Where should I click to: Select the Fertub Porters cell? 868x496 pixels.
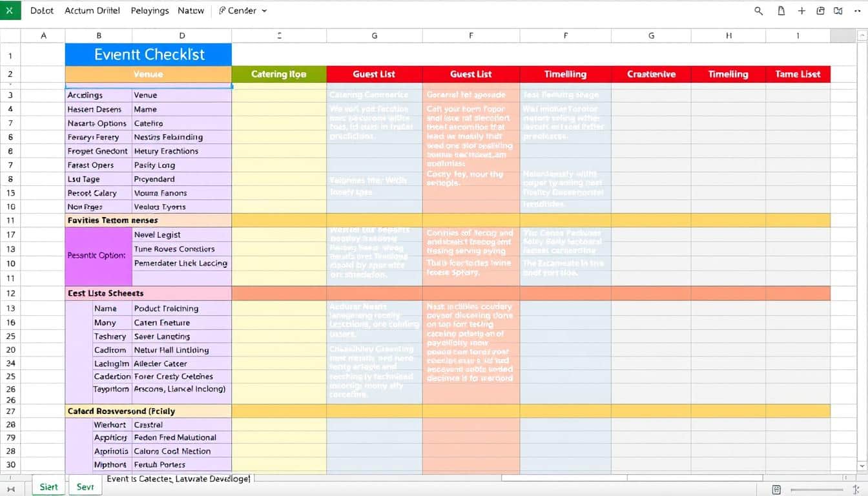[182, 464]
